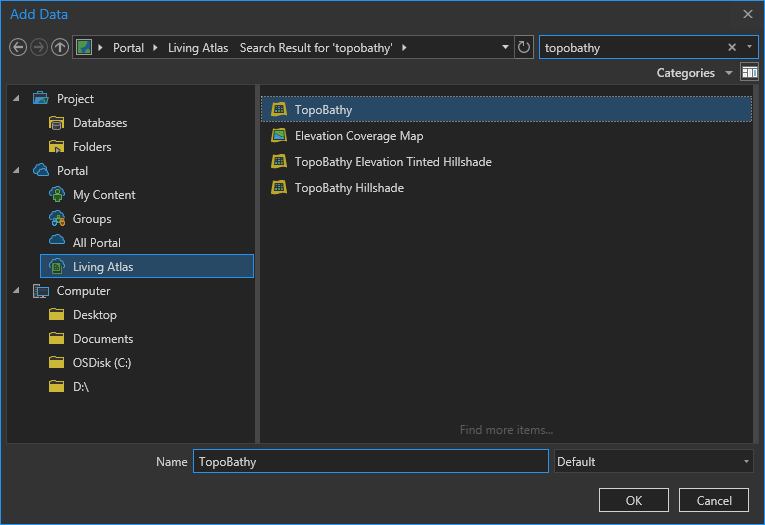
Task: Expand the arrow before Portal in path
Action: [101, 47]
